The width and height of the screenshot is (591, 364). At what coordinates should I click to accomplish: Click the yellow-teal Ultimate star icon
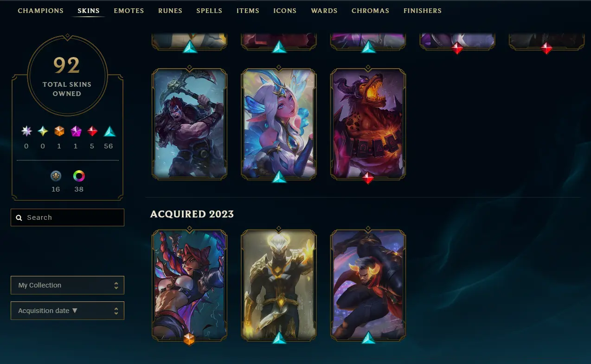(x=43, y=131)
